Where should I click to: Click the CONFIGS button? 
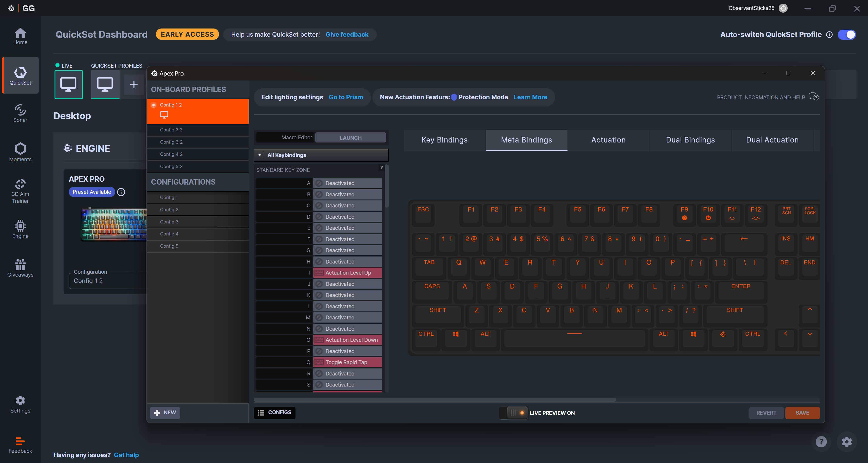pos(275,413)
